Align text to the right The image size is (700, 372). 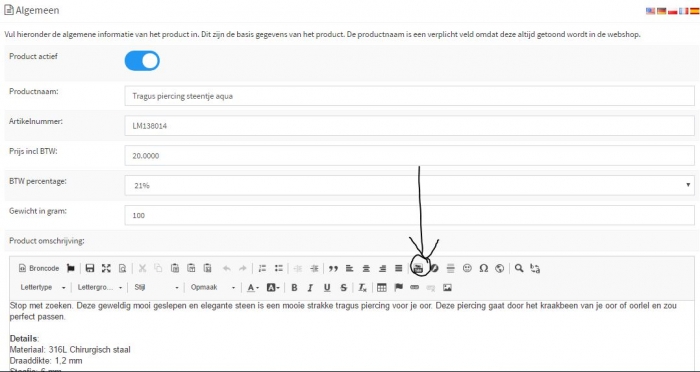tap(382, 268)
